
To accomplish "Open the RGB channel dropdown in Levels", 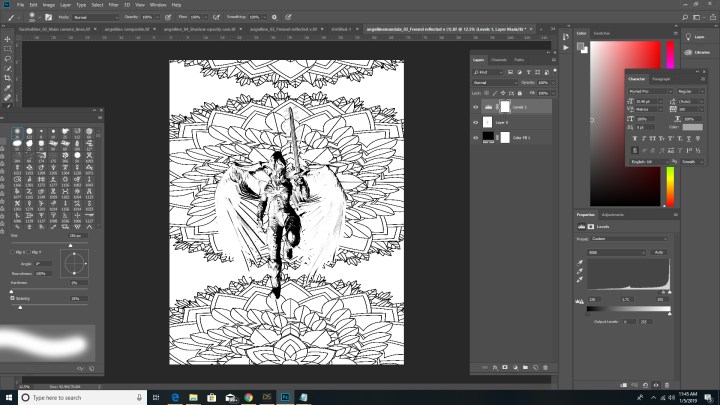I will point(615,253).
